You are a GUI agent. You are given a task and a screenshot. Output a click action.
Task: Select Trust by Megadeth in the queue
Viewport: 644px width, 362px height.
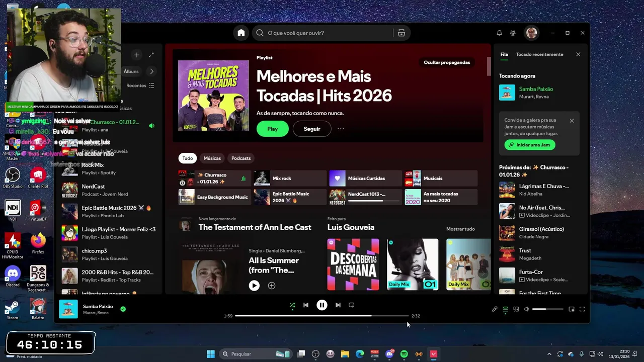[539, 254]
